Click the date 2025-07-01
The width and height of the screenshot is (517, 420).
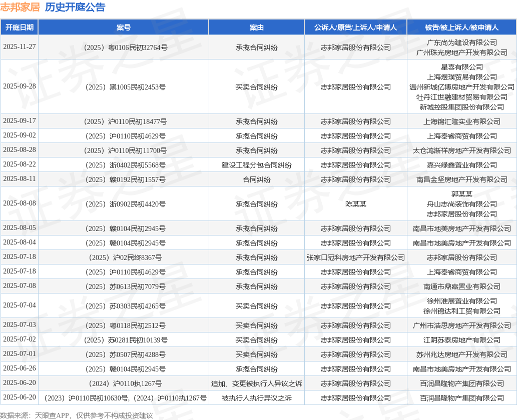point(20,354)
